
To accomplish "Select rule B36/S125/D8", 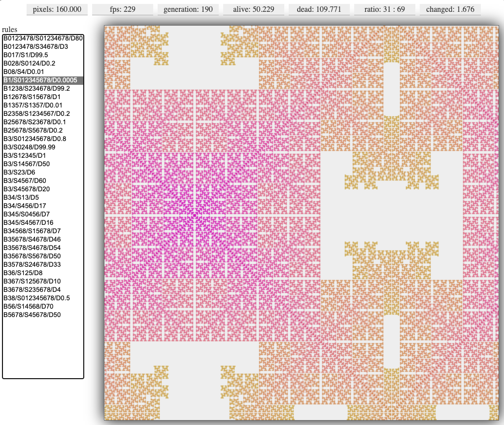I will coord(43,273).
